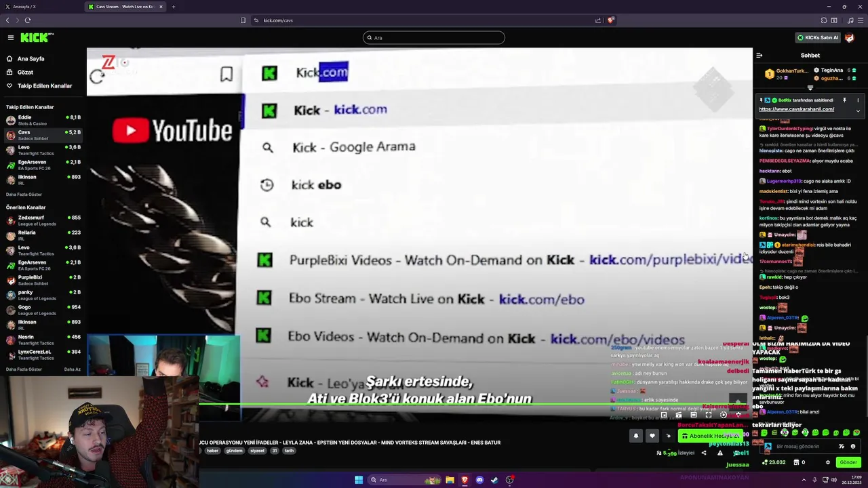868x488 pixels.
Task: Click sparkle subscribe icon button
Action: (669, 436)
